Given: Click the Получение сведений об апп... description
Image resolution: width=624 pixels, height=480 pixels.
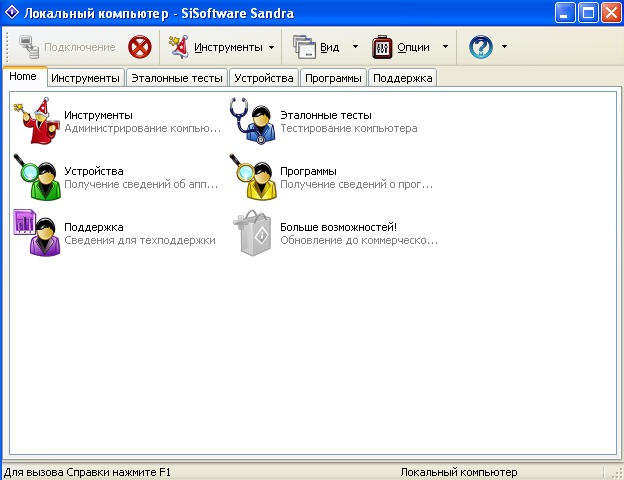Looking at the screenshot, I should [141, 184].
